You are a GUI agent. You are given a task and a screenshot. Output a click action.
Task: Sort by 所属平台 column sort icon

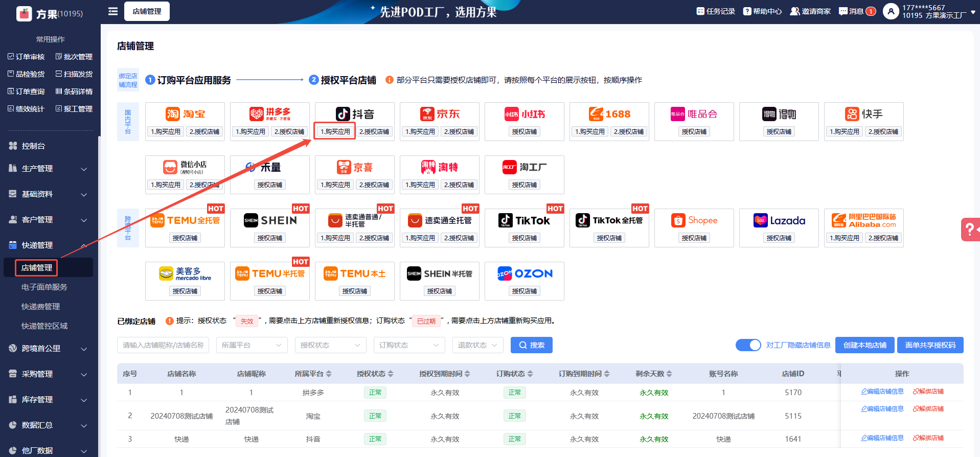click(329, 374)
